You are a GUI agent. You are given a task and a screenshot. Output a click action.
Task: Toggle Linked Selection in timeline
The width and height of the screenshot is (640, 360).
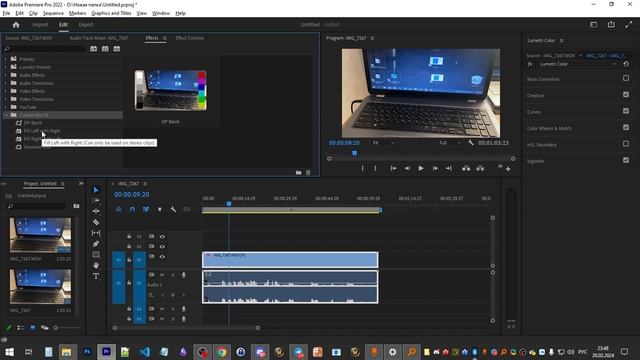146,209
